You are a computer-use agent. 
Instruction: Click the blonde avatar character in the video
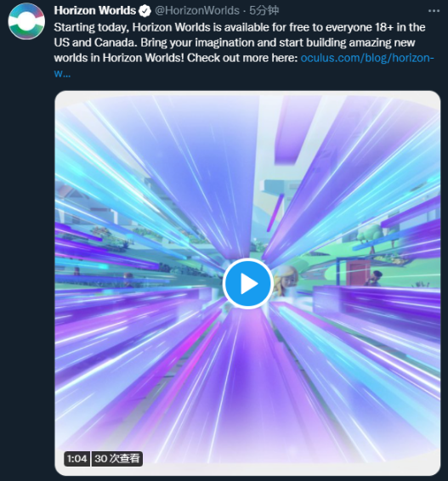pyautogui.click(x=286, y=281)
